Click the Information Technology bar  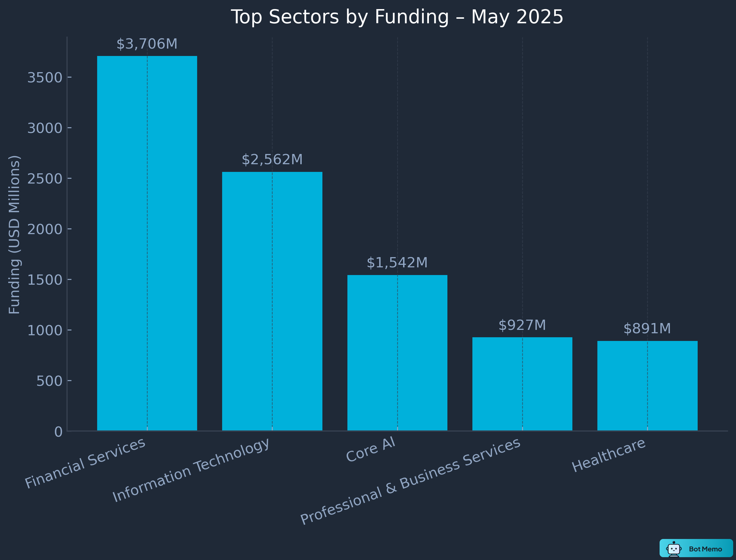point(272,301)
